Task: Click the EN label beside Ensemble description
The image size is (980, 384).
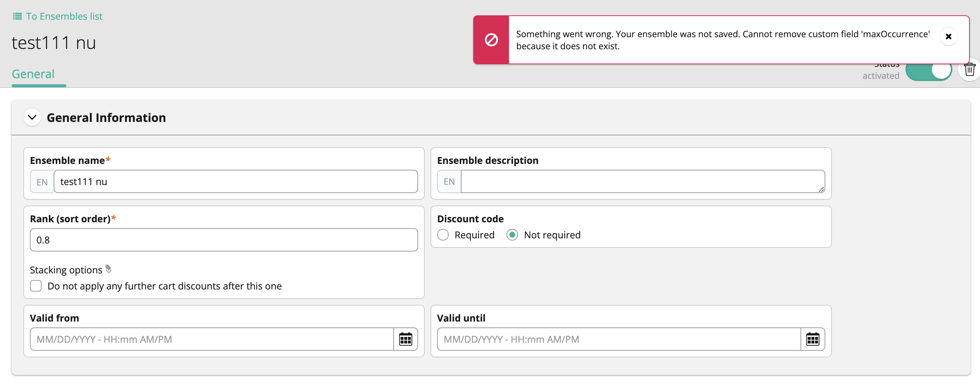Action: point(449,181)
